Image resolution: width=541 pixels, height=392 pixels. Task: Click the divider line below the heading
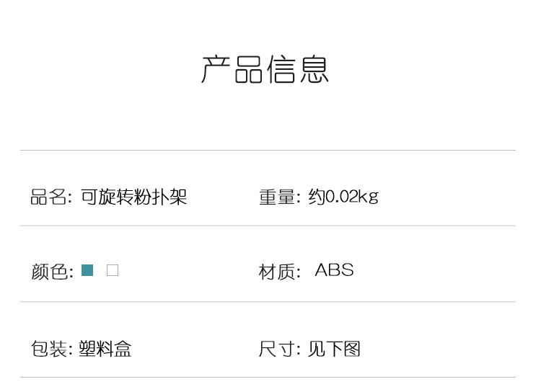268,150
